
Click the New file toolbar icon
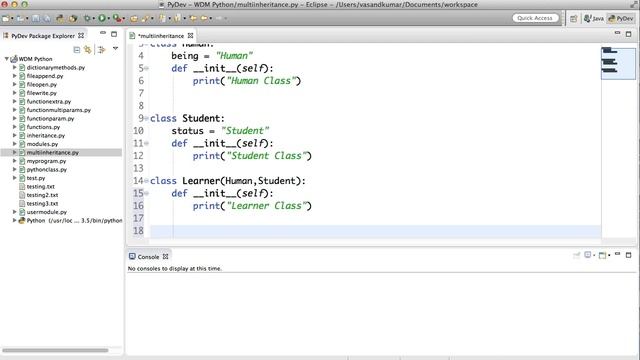[6, 18]
